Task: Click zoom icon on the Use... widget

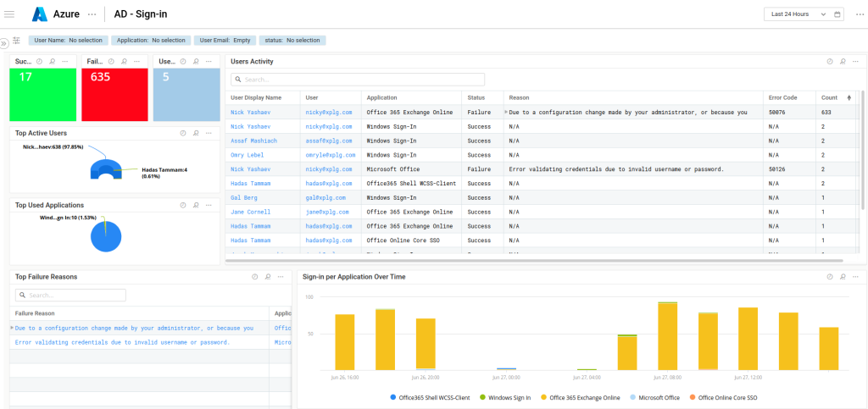Action: (197, 61)
